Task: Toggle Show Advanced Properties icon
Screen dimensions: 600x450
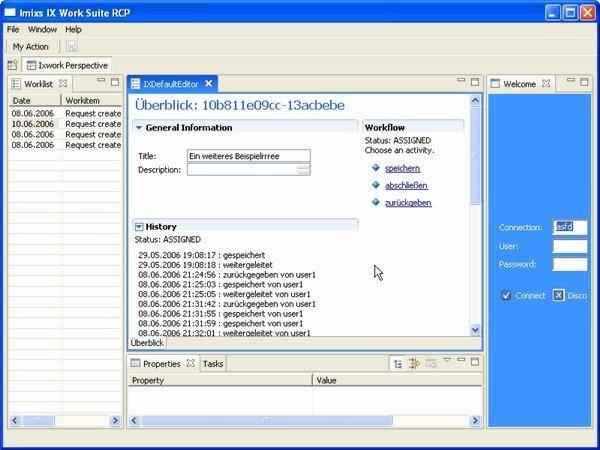Action: point(414,363)
